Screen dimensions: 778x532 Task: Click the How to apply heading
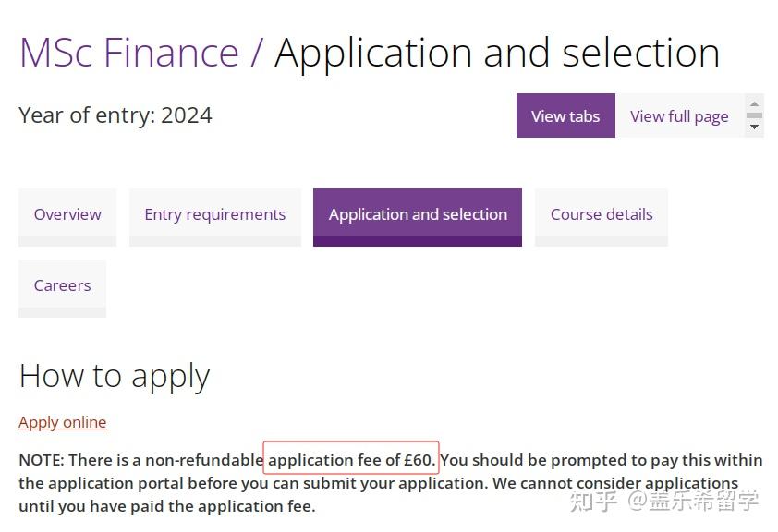pos(115,376)
